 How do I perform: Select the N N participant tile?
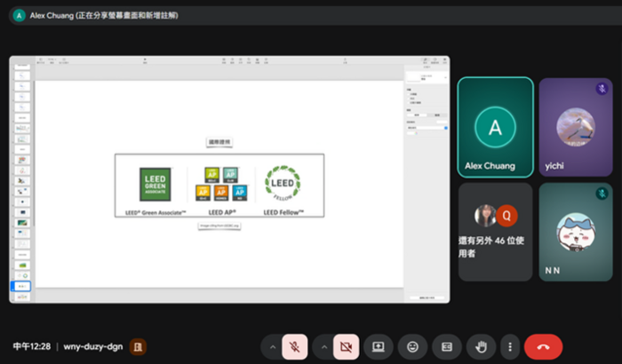click(576, 232)
